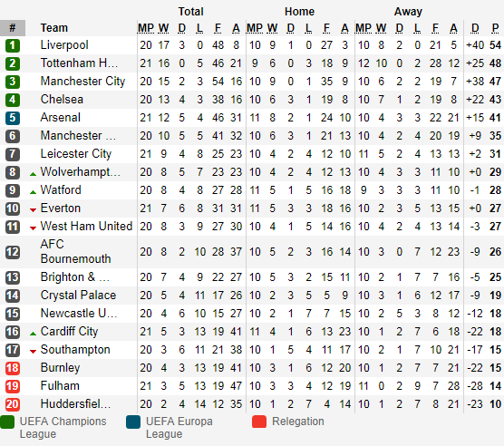
Task: Click the red down arrow beside Southampton
Action: (33, 352)
